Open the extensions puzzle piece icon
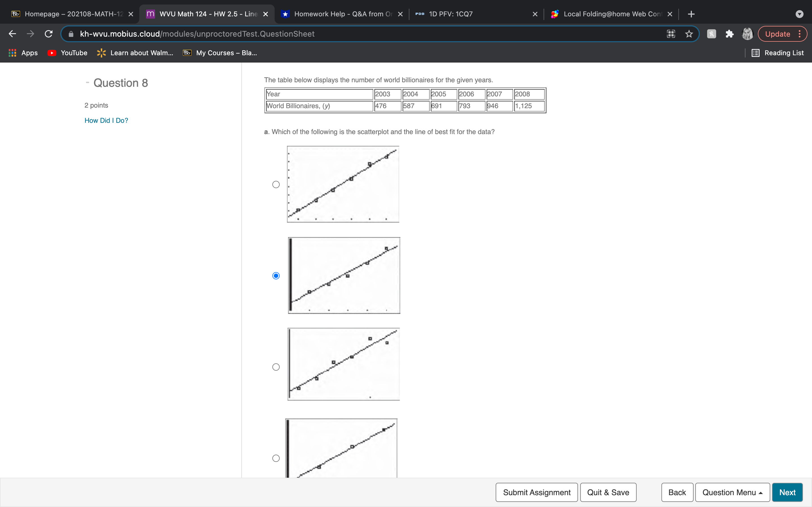812x507 pixels. 729,34
